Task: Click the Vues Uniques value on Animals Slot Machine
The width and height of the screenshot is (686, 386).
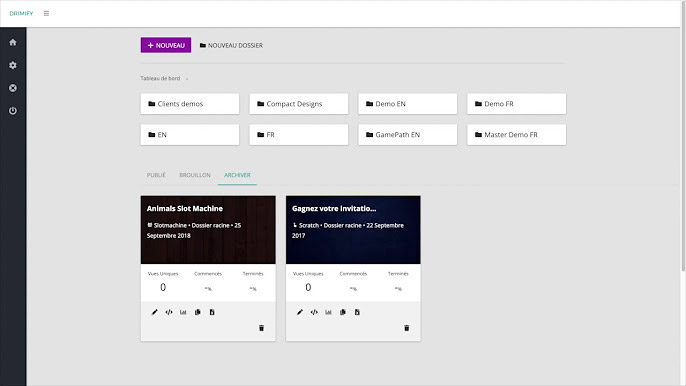Action: pyautogui.click(x=163, y=287)
